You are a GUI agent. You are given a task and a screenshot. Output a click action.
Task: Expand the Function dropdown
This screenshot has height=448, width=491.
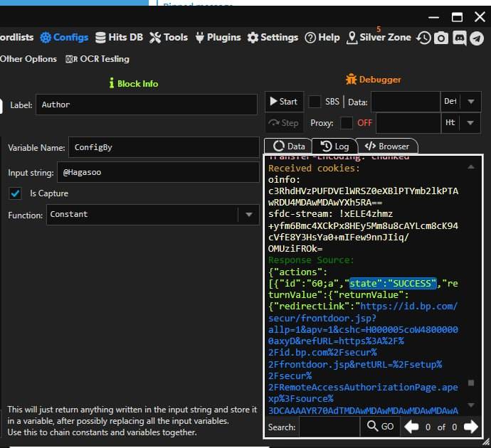[x=248, y=214]
